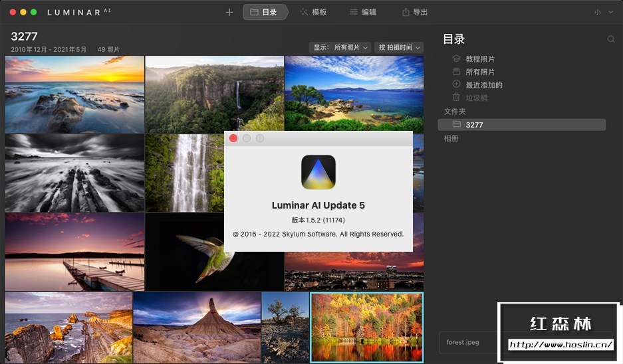The width and height of the screenshot is (623, 364).
Task: Click the 文件夹 folders section header
Action: tap(455, 112)
